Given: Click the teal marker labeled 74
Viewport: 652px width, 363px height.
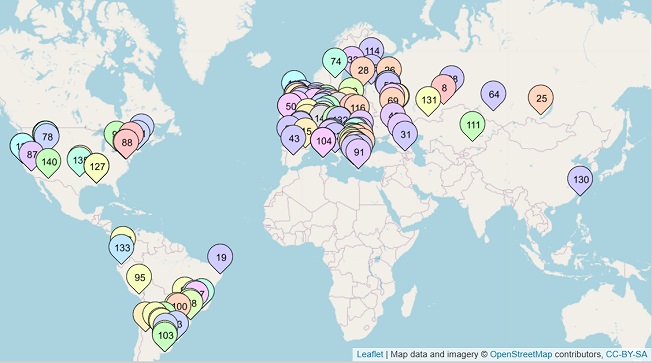Looking at the screenshot, I should [x=335, y=62].
